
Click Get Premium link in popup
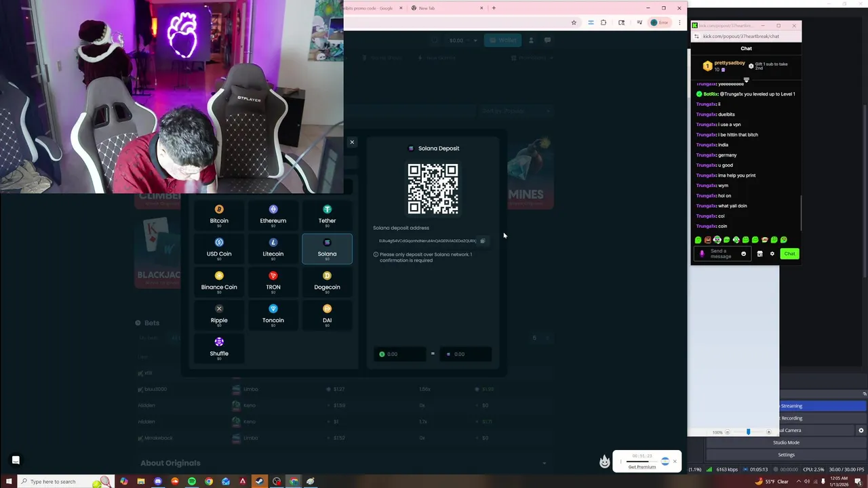click(642, 467)
